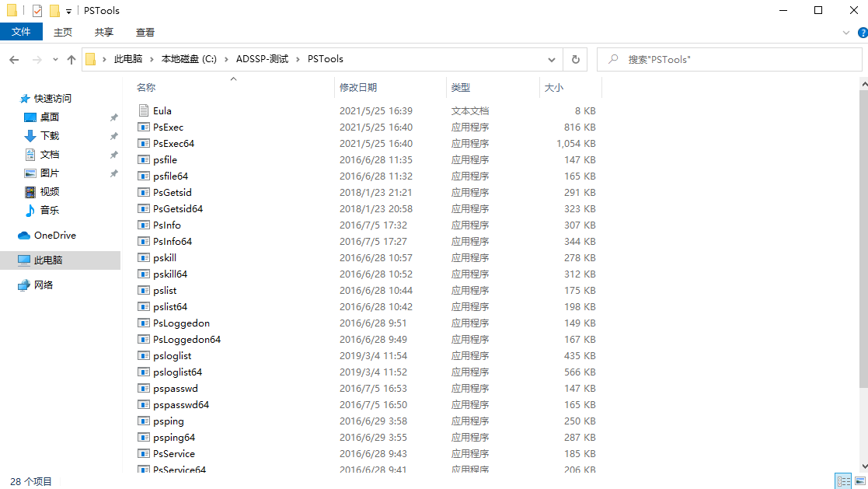868x489 pixels.
Task: Expand the ribbon with the chevron
Action: (x=846, y=33)
